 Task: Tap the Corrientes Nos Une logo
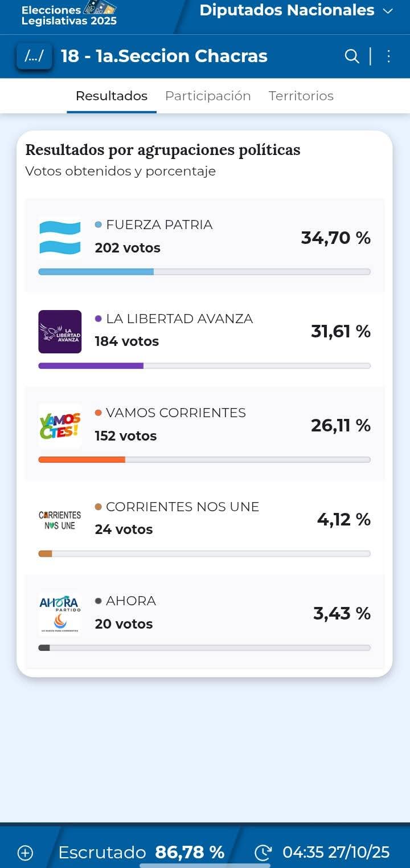[x=60, y=520]
